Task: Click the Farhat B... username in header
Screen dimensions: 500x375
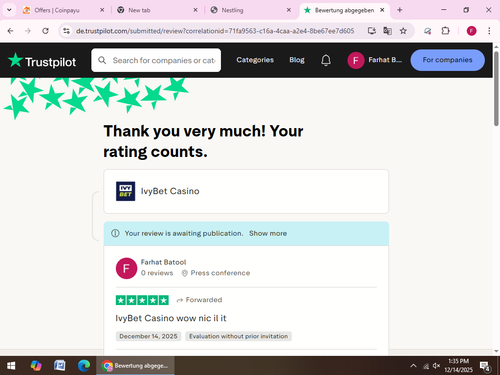Action: [x=385, y=60]
